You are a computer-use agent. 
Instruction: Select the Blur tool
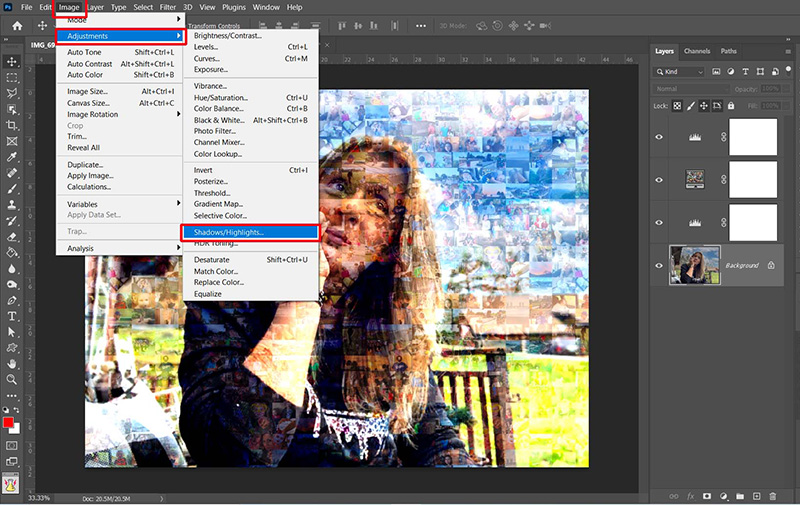(x=11, y=268)
